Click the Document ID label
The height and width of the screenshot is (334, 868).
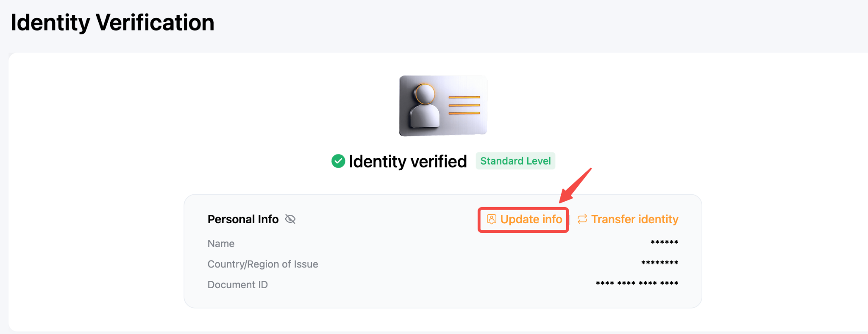pos(237,285)
